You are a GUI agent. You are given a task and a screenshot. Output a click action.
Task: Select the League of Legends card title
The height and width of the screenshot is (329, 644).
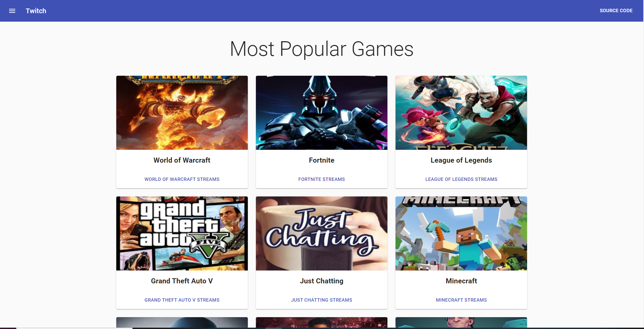[x=461, y=160]
